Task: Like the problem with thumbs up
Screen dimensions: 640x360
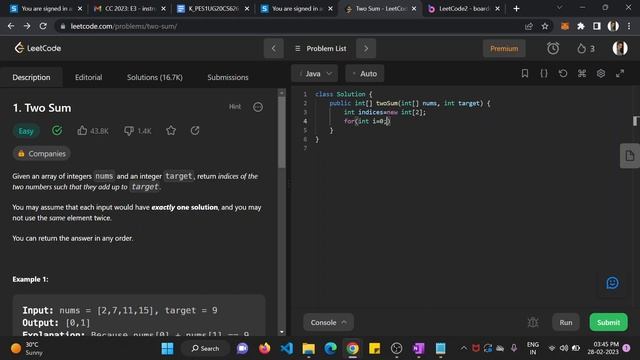Action: point(93,131)
